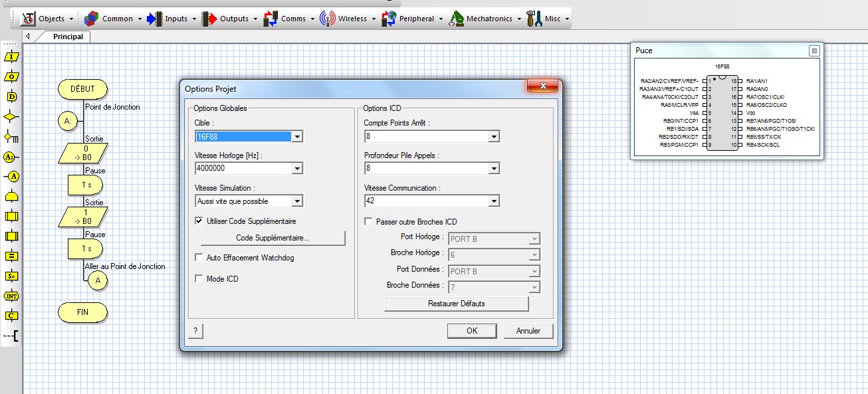
Task: Select the Output flowchart icon
Action: point(12,76)
